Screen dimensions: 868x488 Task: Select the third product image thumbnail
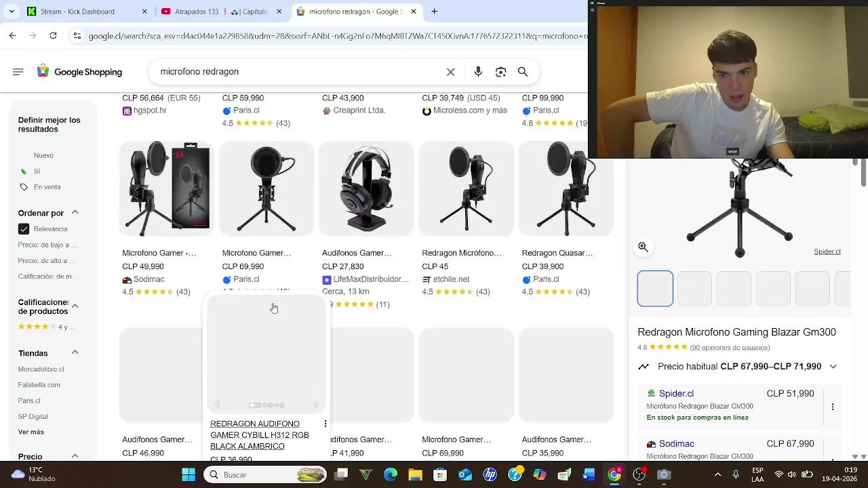[734, 289]
